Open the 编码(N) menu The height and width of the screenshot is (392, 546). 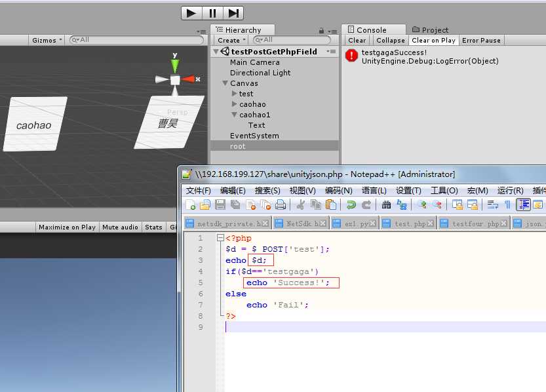338,191
